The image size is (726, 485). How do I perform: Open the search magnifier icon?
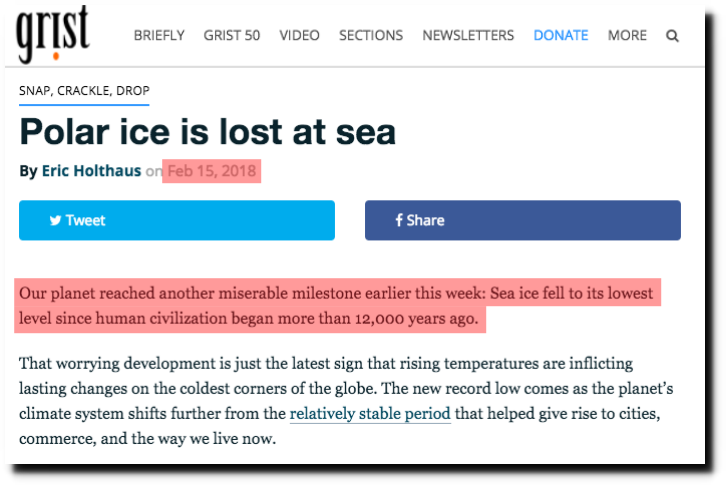point(672,36)
